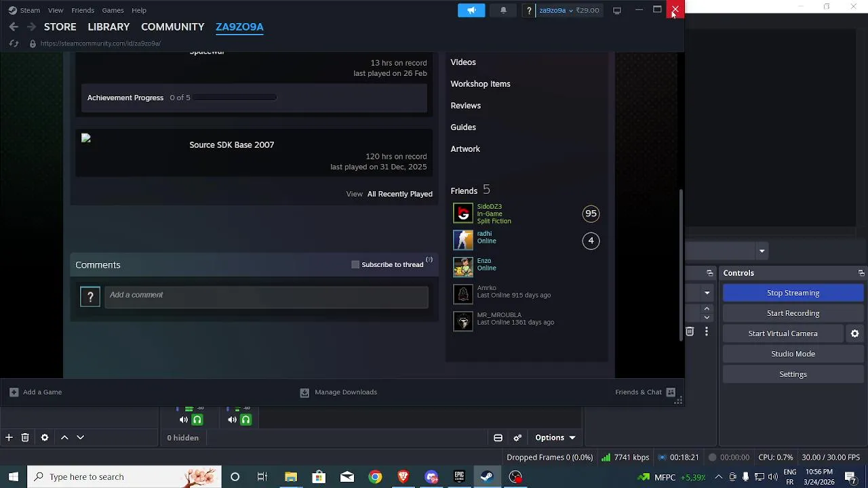Open the Steam help question mark button
The height and width of the screenshot is (488, 868).
pos(529,10)
